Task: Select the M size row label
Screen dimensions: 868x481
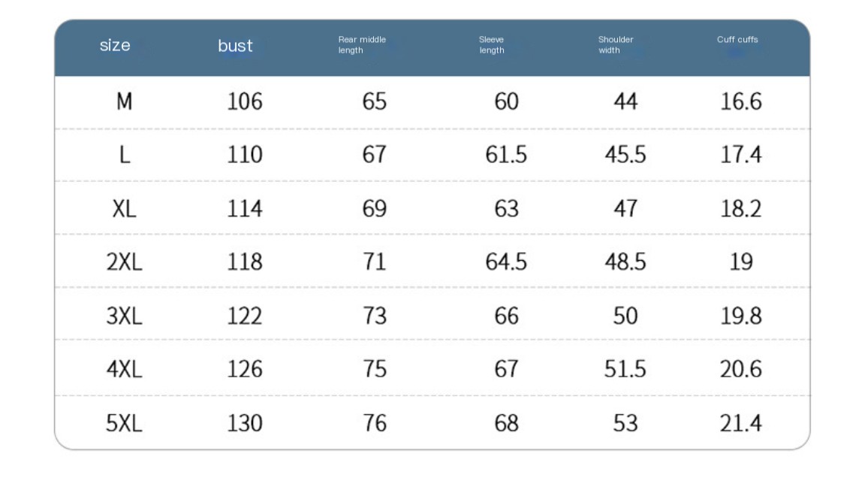Action: (125, 101)
